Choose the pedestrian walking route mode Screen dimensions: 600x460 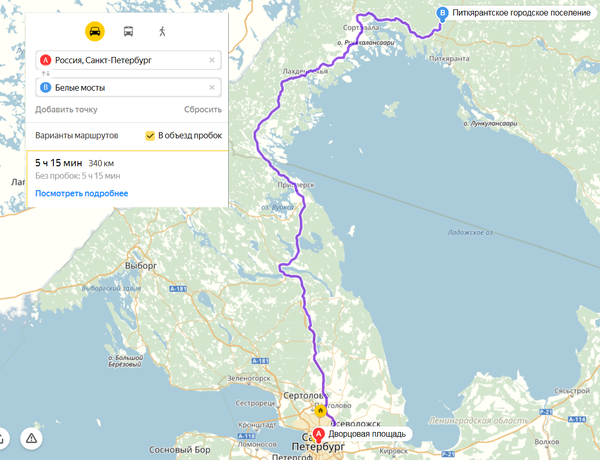click(162, 31)
